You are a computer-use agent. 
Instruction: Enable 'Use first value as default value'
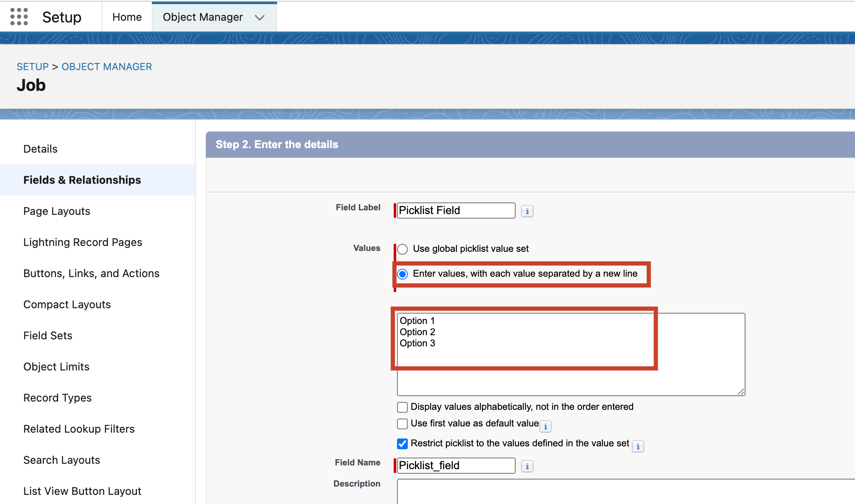click(x=402, y=424)
